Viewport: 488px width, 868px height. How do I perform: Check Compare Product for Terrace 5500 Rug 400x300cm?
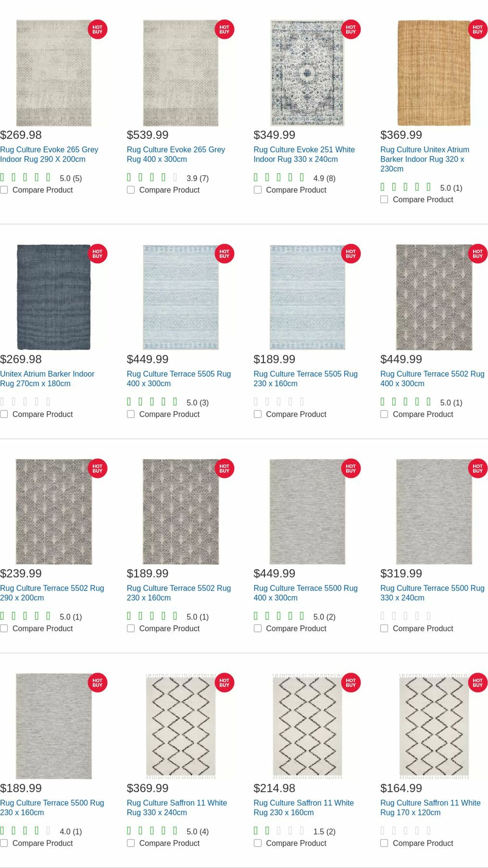(x=257, y=629)
